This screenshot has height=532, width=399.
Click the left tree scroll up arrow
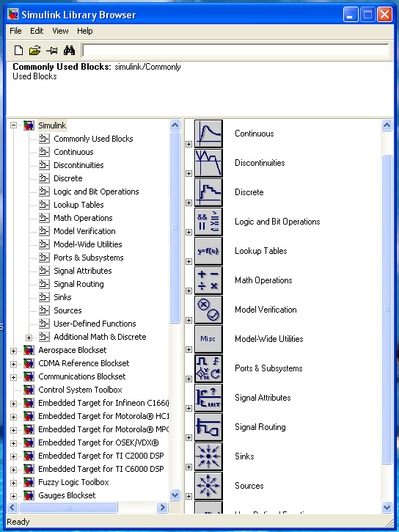[x=175, y=125]
